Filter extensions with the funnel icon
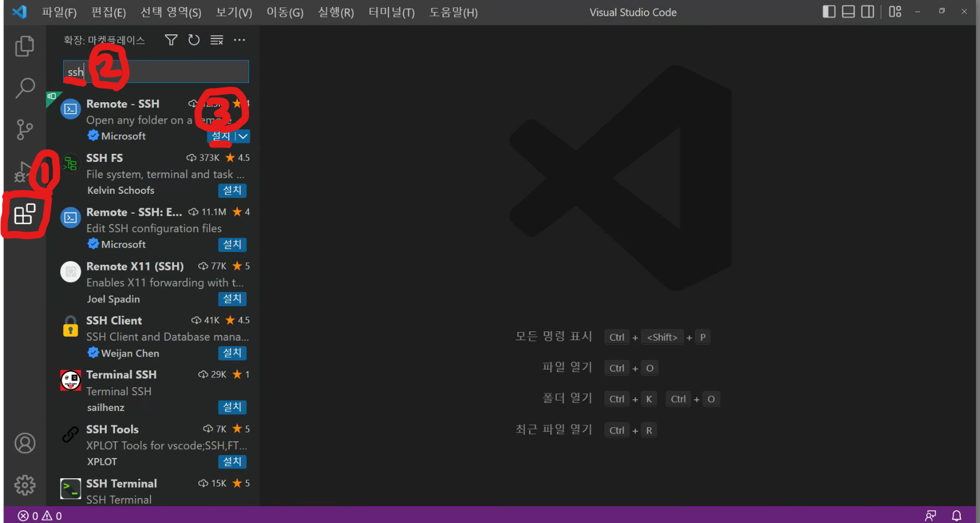This screenshot has width=980, height=523. (x=171, y=40)
